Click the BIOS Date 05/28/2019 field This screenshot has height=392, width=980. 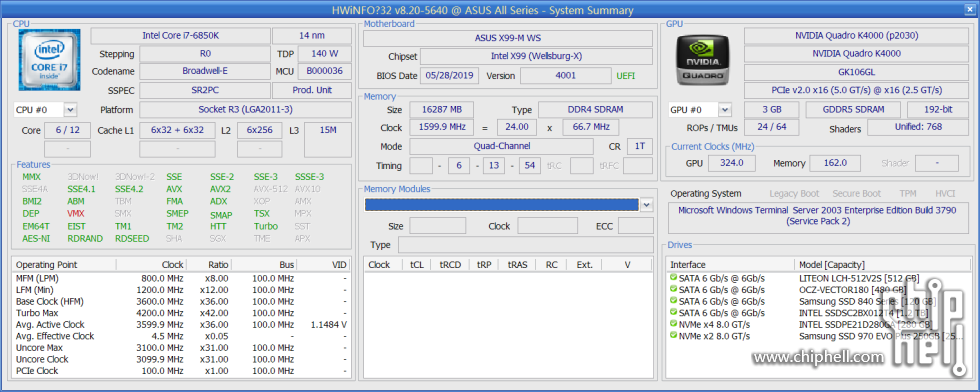(x=450, y=76)
